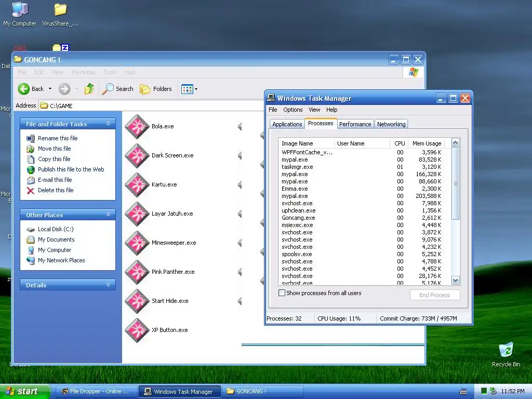Click the Views icon in Explorer toolbar
Image resolution: width=532 pixels, height=399 pixels.
point(187,89)
